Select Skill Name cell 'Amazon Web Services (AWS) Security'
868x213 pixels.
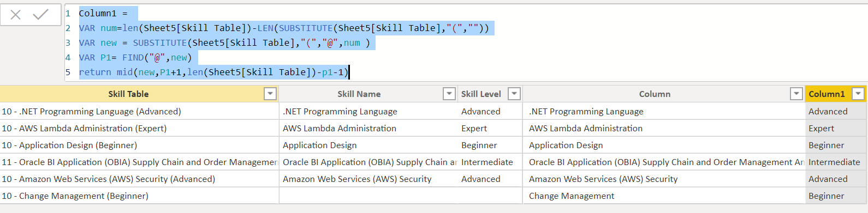click(x=368, y=179)
